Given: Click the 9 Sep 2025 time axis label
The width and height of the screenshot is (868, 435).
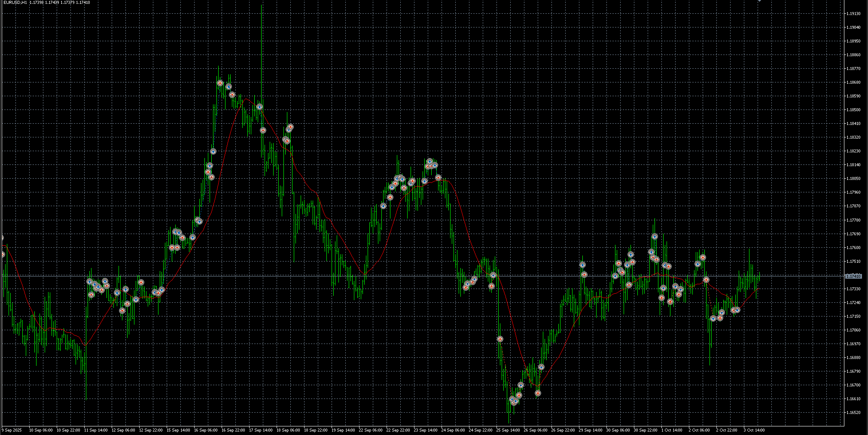Looking at the screenshot, I should [12, 430].
